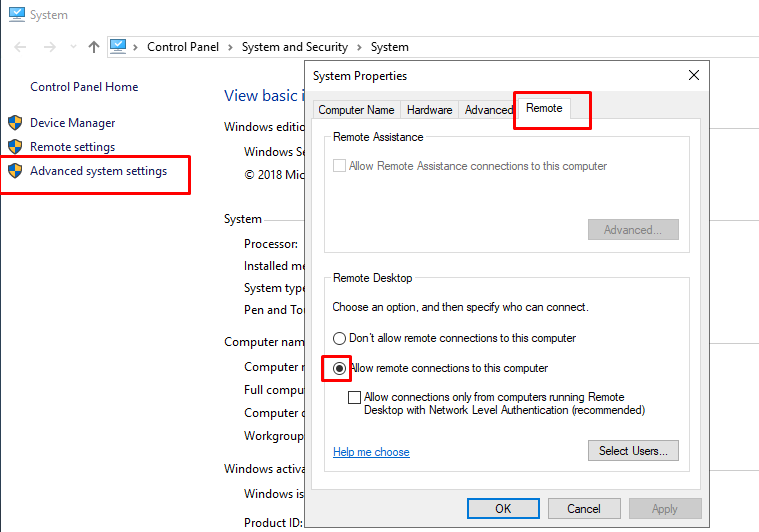Click the forward navigation arrow
The height and width of the screenshot is (532, 759).
[x=49, y=47]
